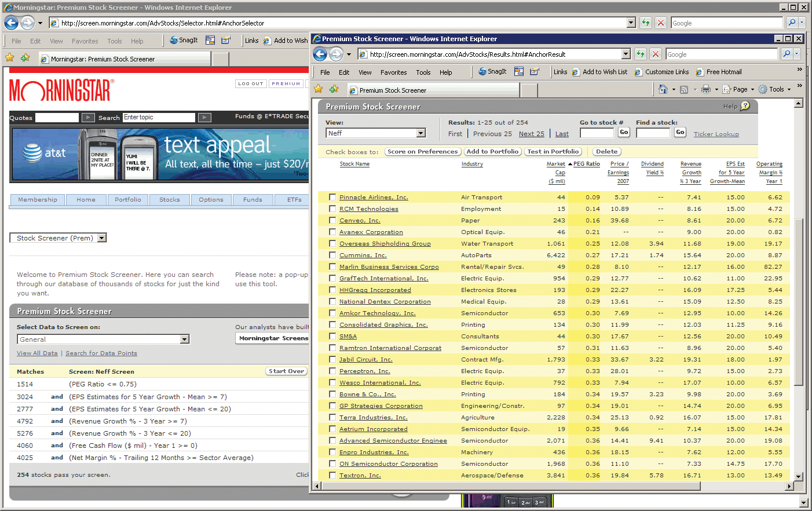Switch to the Portfolio tab on Morningstar
Image resolution: width=812 pixels, height=511 pixels.
[127, 200]
